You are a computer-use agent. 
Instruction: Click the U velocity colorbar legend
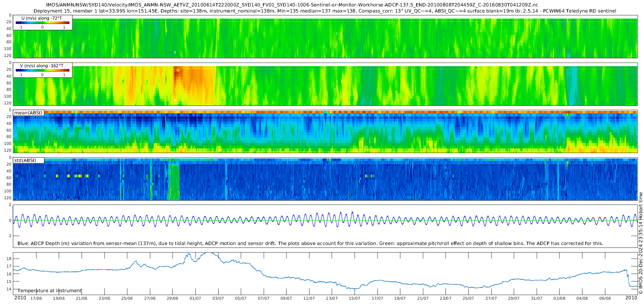[42, 23]
